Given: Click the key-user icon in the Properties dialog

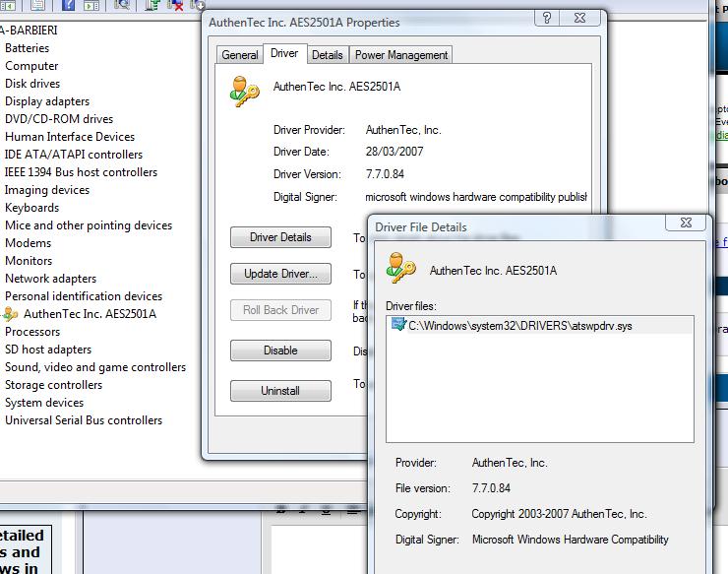Looking at the screenshot, I should coord(244,92).
